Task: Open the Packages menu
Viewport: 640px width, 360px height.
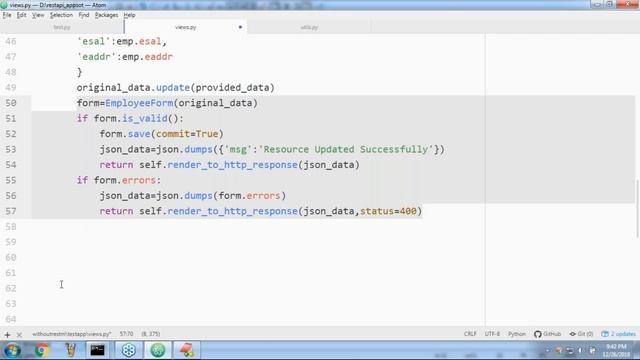Action: click(x=106, y=15)
